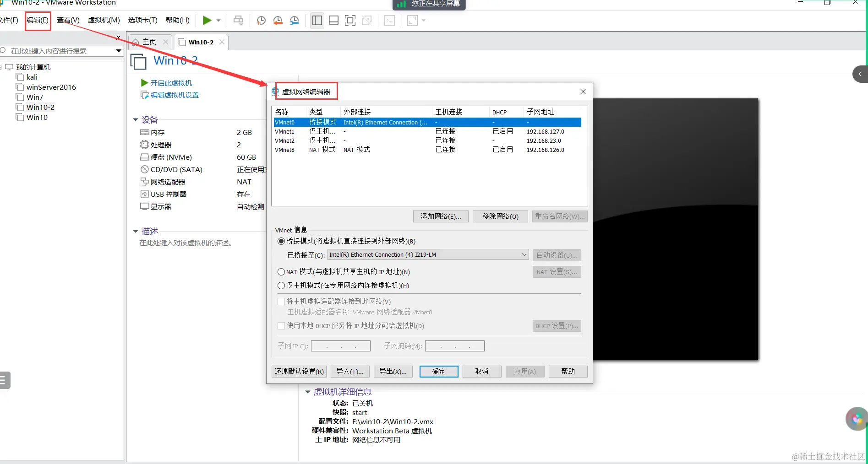Screen dimensions: 868x464
Task: Click the CD/DVD (SATA) device icon
Action: point(145,169)
